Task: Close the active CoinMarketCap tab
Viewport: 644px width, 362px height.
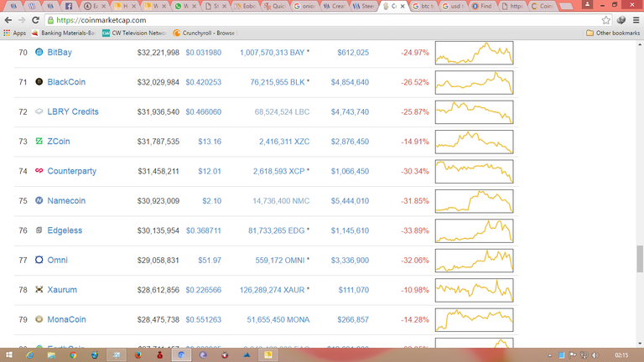Action: click(402, 6)
